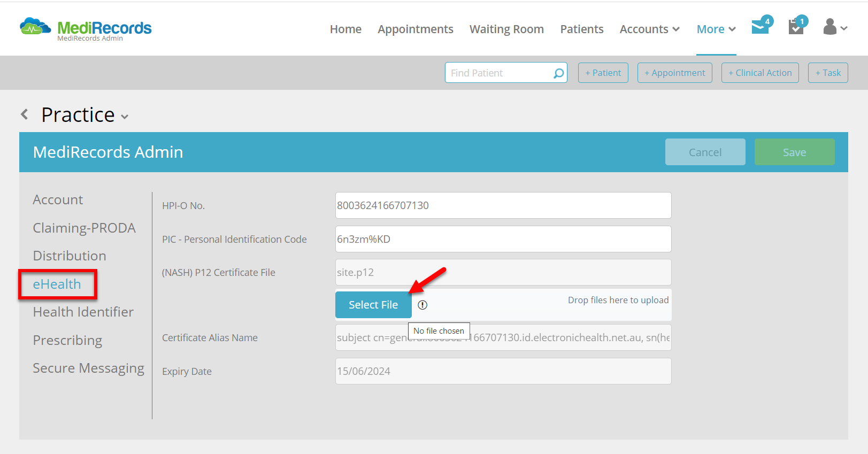The image size is (868, 454).
Task: Click the info icon beside Select File
Action: point(423,305)
